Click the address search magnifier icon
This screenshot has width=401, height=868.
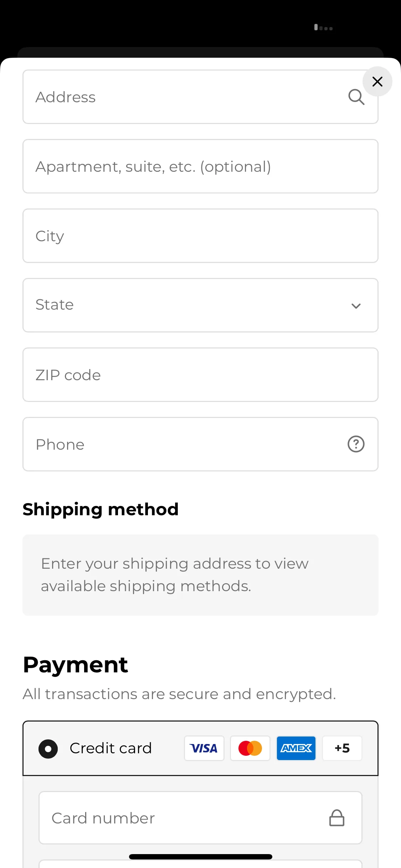click(356, 97)
